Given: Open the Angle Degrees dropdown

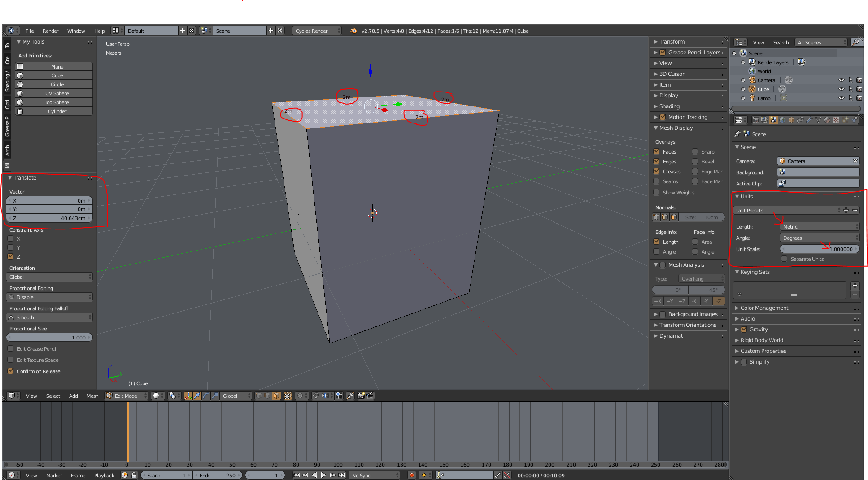Looking at the screenshot, I should click(x=820, y=238).
